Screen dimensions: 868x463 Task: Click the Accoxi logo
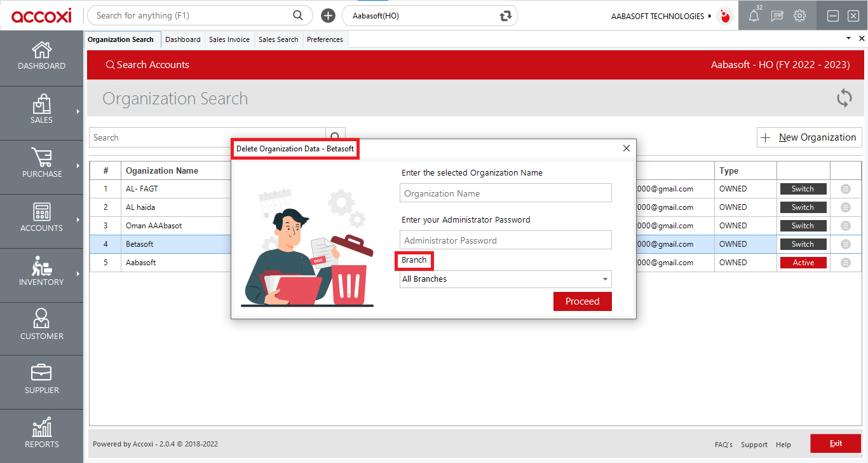coord(41,15)
